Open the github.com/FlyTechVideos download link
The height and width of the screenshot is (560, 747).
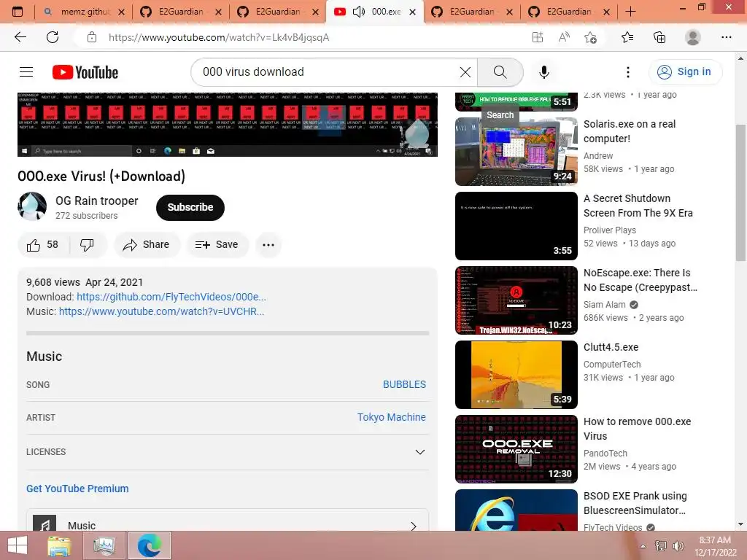171,297
